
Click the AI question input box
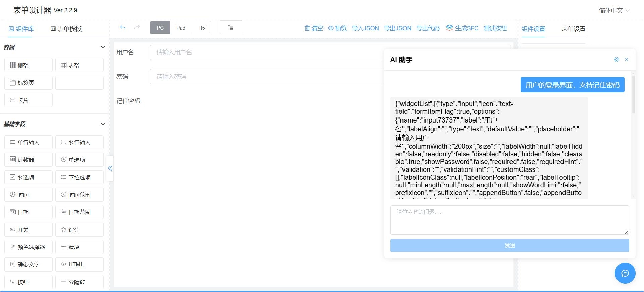coord(509,220)
